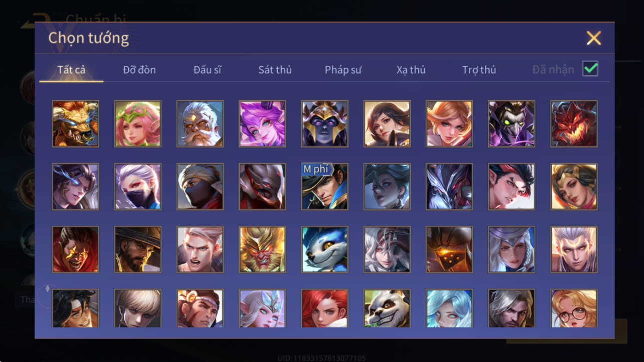Select the hero marked "M phí"
This screenshot has width=644, height=362.
[324, 186]
